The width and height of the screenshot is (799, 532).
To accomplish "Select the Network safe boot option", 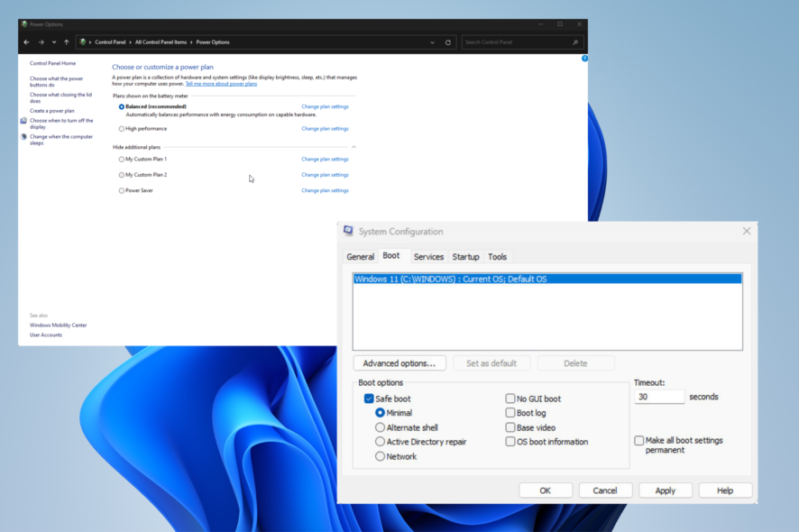I will click(380, 456).
